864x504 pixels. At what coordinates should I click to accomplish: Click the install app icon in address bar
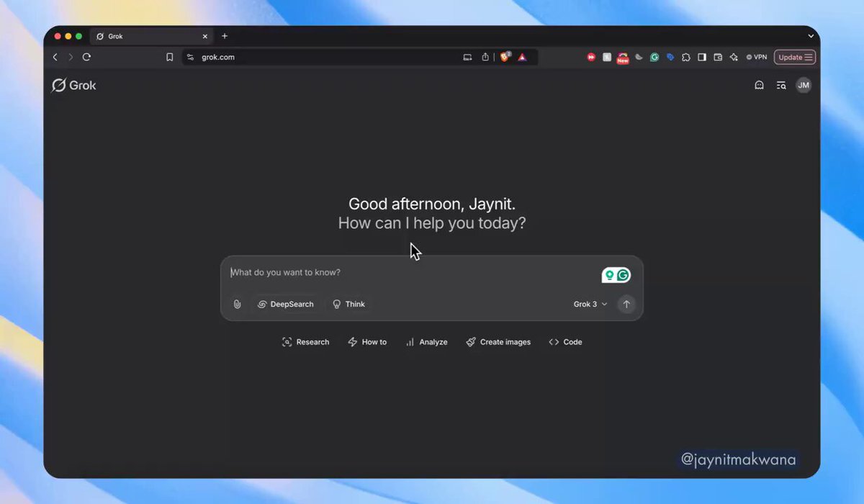point(467,57)
